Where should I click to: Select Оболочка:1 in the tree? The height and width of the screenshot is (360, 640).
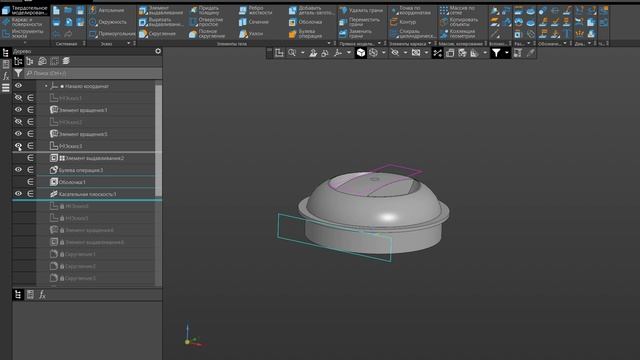pyautogui.click(x=72, y=182)
